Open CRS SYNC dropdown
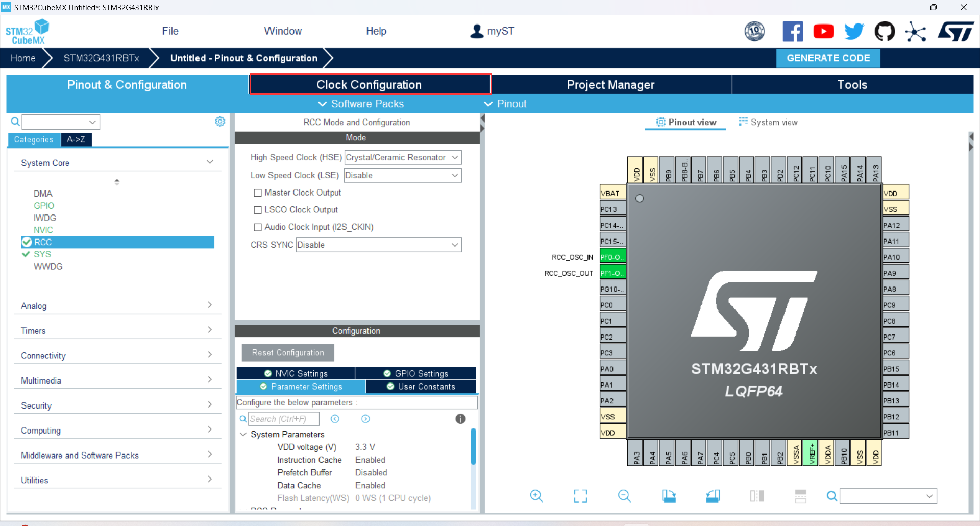Image resolution: width=980 pixels, height=526 pixels. tap(379, 245)
